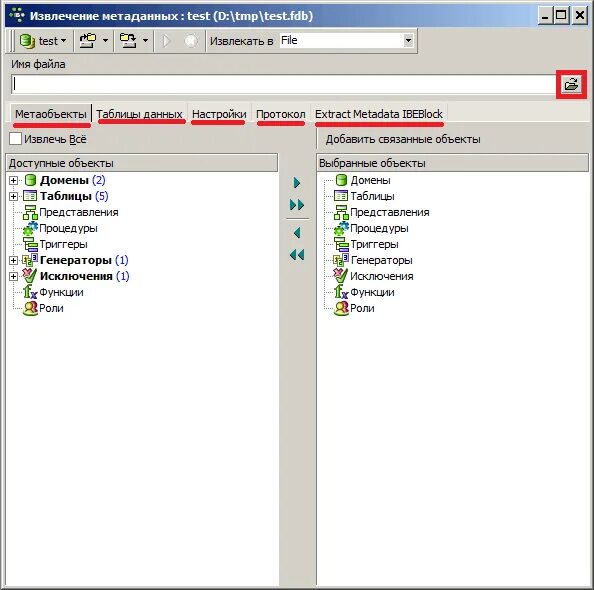Screen dimensions: 594x590
Task: Open the Протокол tab
Action: coord(280,114)
